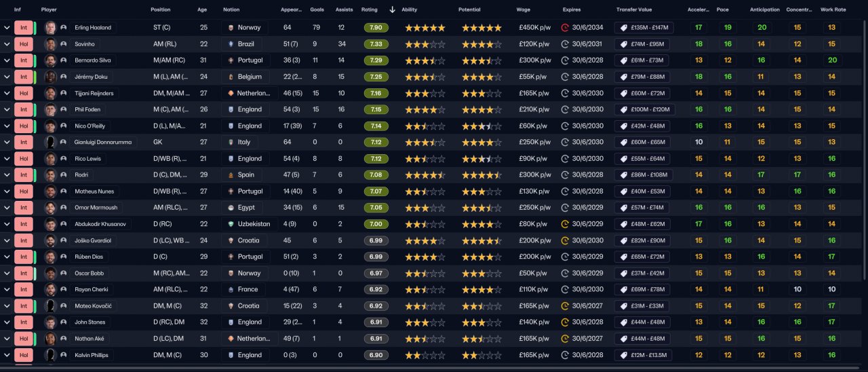Click the person icon beside Rico Lewis' name
The width and height of the screenshot is (868, 372).
click(x=64, y=159)
